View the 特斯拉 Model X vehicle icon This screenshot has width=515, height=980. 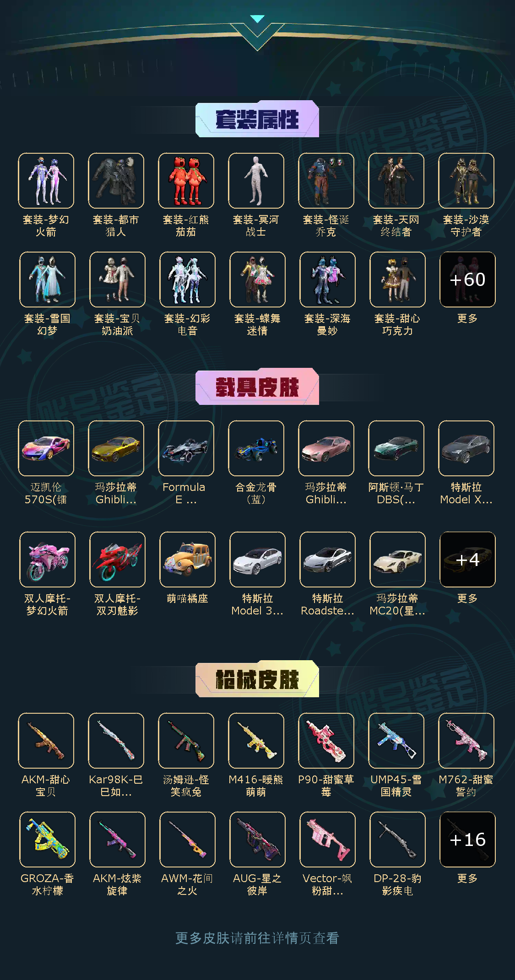(466, 448)
